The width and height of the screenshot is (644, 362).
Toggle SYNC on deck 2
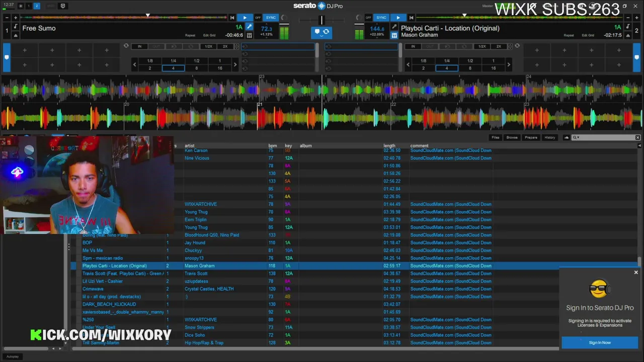(381, 18)
